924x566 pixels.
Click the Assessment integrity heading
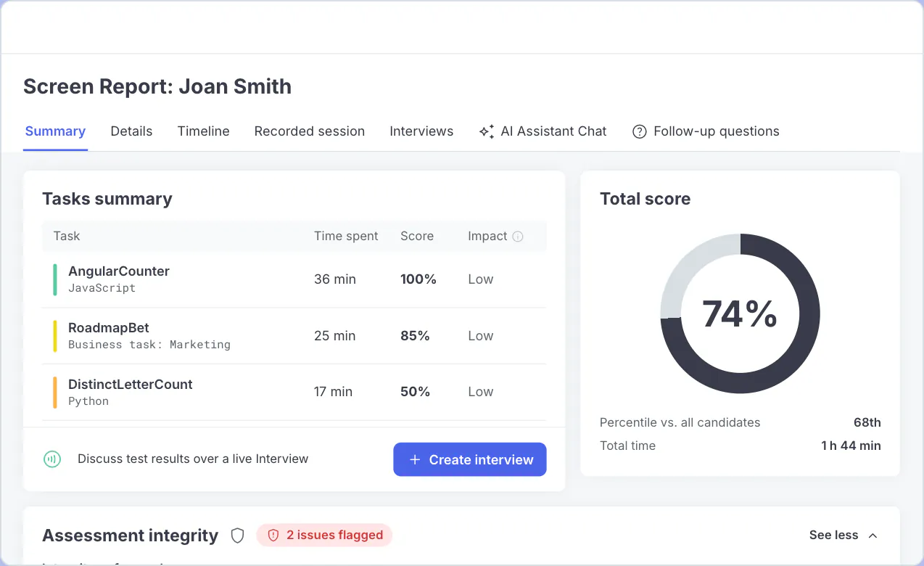click(130, 536)
